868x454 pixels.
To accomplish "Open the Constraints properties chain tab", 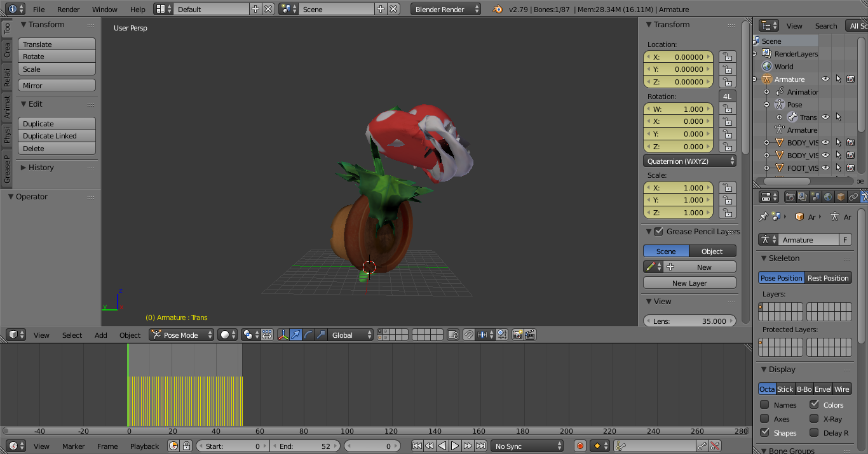I will click(853, 197).
